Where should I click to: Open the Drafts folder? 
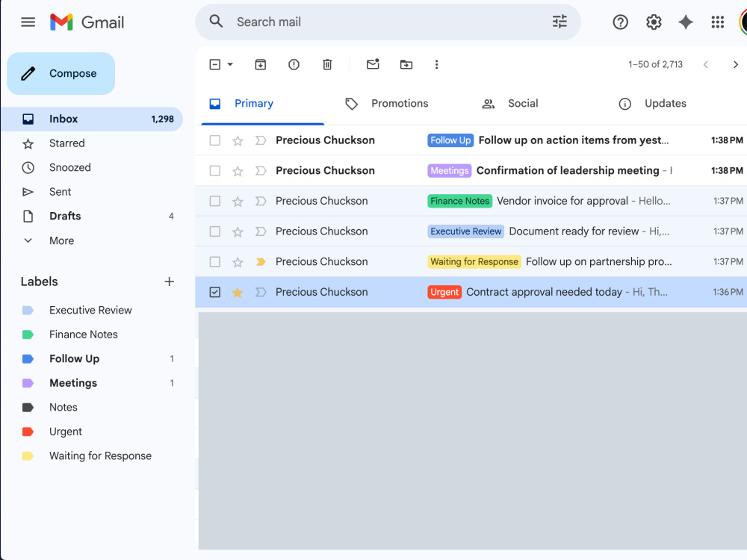tap(91, 217)
